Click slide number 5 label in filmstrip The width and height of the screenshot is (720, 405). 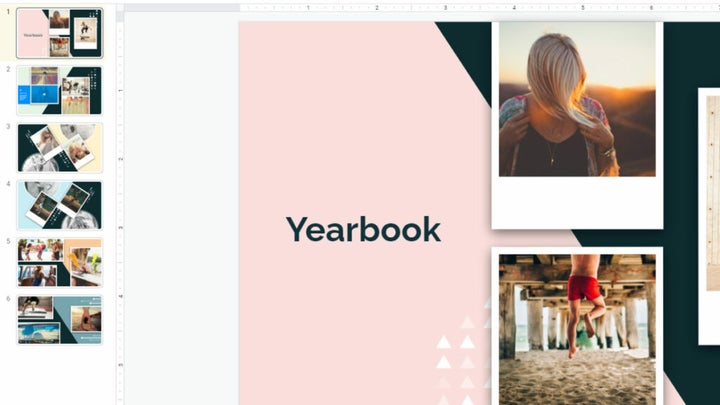9,241
